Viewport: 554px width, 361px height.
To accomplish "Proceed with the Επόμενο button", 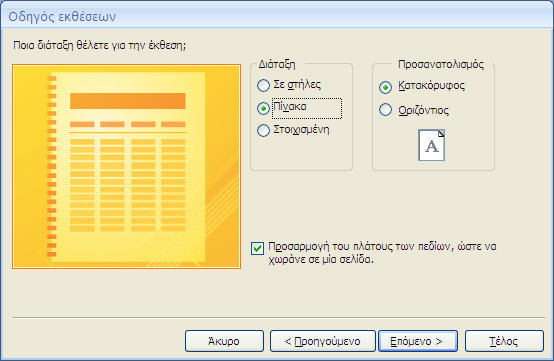I will click(418, 341).
